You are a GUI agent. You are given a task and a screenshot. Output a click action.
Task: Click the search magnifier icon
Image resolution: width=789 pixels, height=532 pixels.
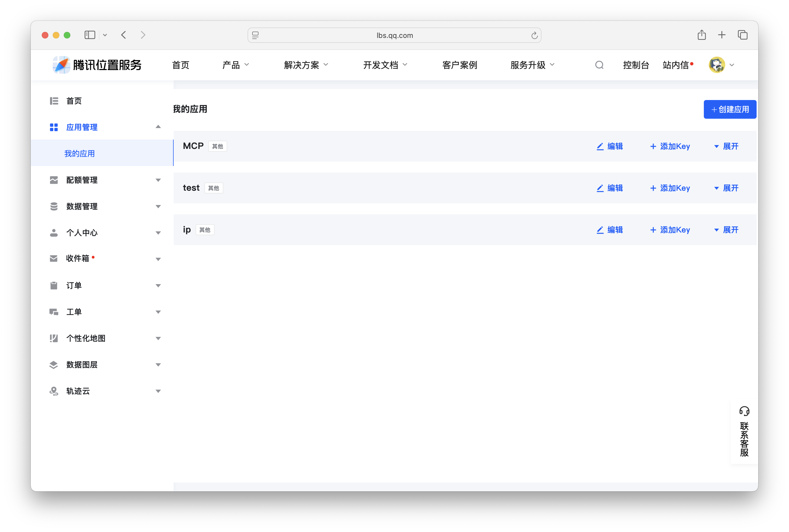pos(599,65)
